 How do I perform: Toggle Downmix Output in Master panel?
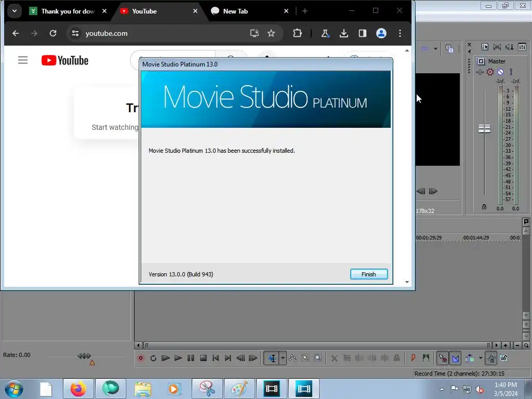(497, 47)
